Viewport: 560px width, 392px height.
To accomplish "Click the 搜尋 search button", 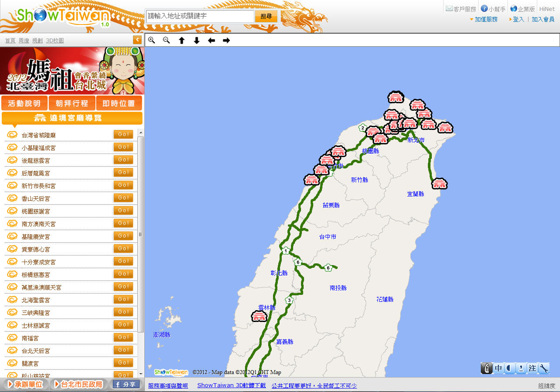I will (266, 16).
